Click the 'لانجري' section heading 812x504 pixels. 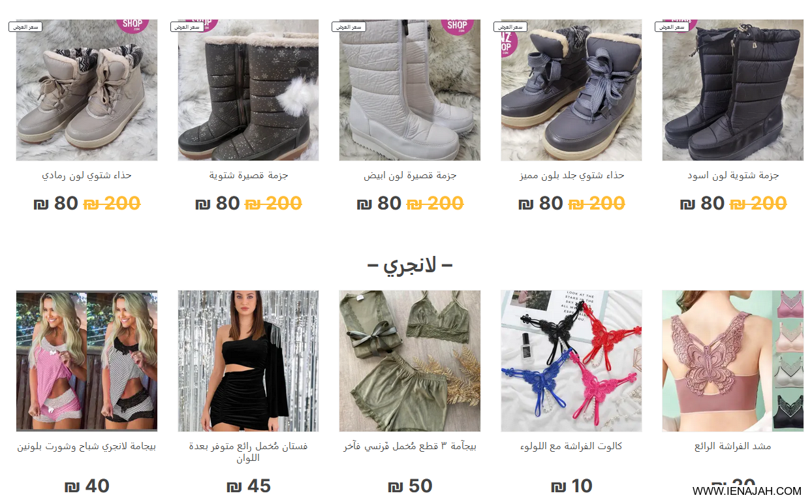pos(410,266)
